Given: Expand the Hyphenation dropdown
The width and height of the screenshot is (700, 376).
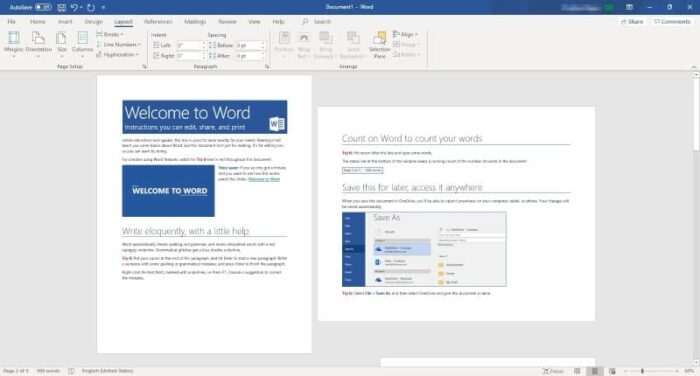Looking at the screenshot, I should pyautogui.click(x=117, y=54).
